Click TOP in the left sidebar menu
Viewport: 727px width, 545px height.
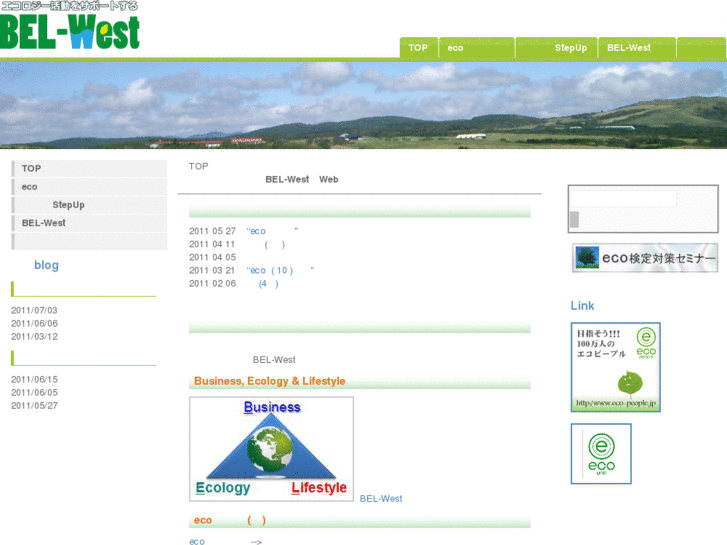pos(89,168)
